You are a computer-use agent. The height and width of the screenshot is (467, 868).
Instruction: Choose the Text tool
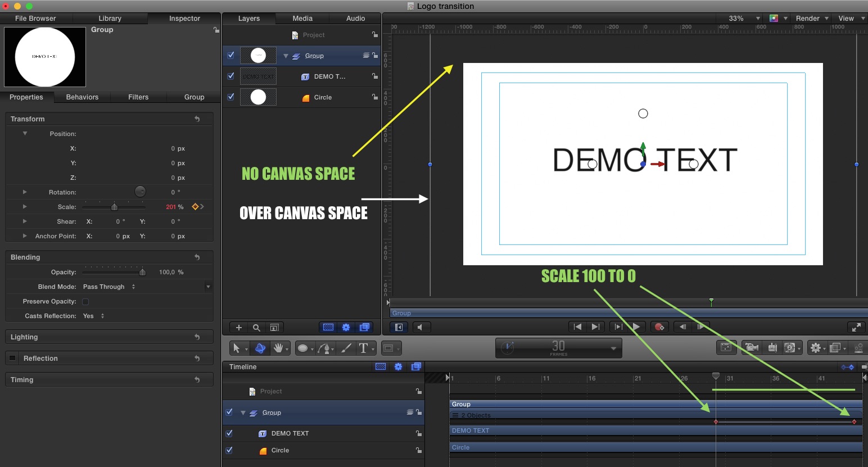coord(363,348)
